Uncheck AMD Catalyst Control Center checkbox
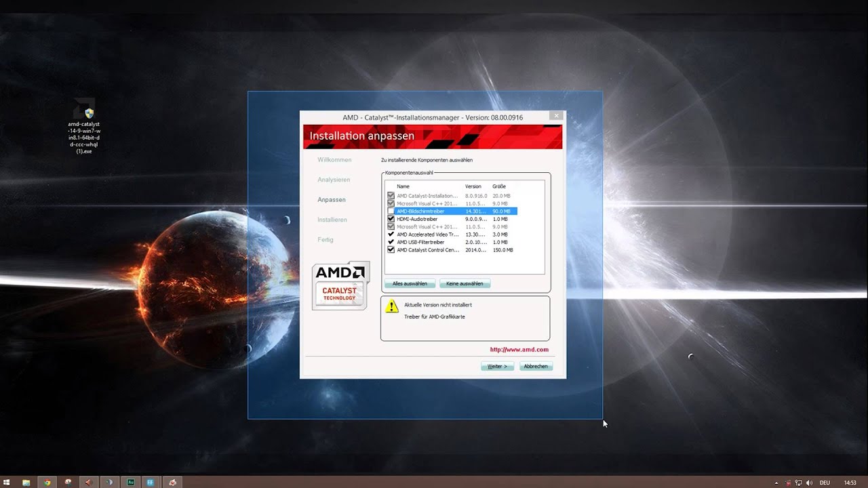 coord(391,249)
